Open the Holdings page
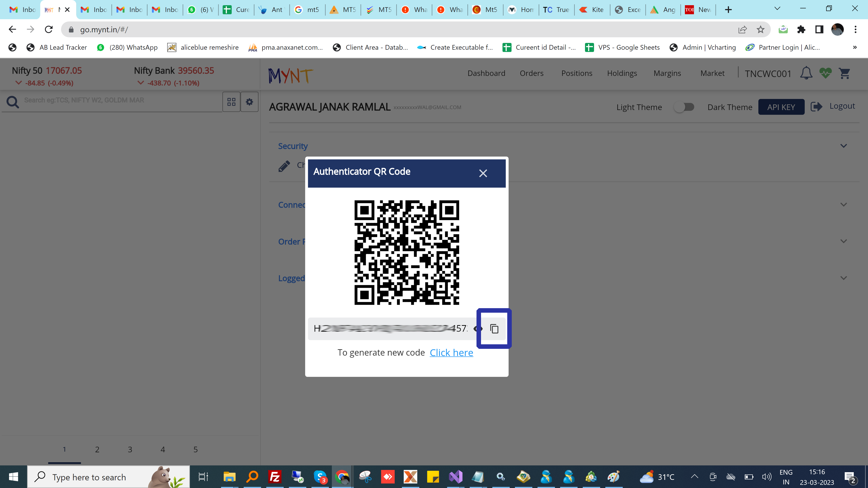Screen dimensions: 868x488 tap(622, 73)
